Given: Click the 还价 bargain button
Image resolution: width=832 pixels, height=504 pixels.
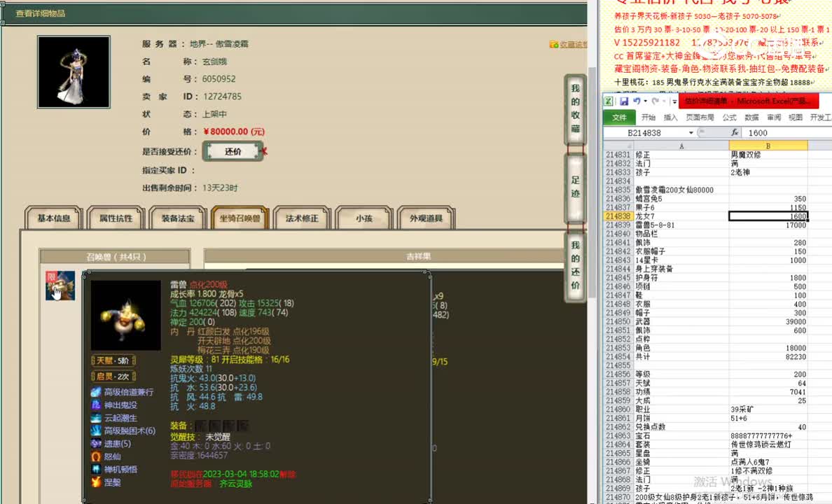Looking at the screenshot, I should coord(233,152).
